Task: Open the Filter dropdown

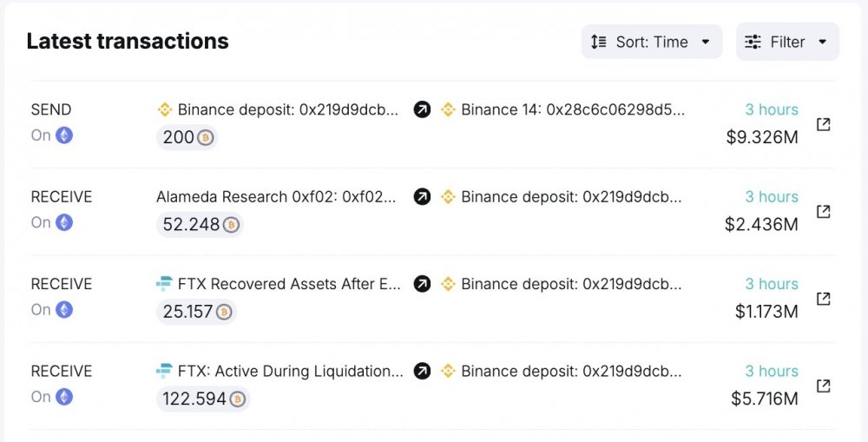Action: coord(787,42)
